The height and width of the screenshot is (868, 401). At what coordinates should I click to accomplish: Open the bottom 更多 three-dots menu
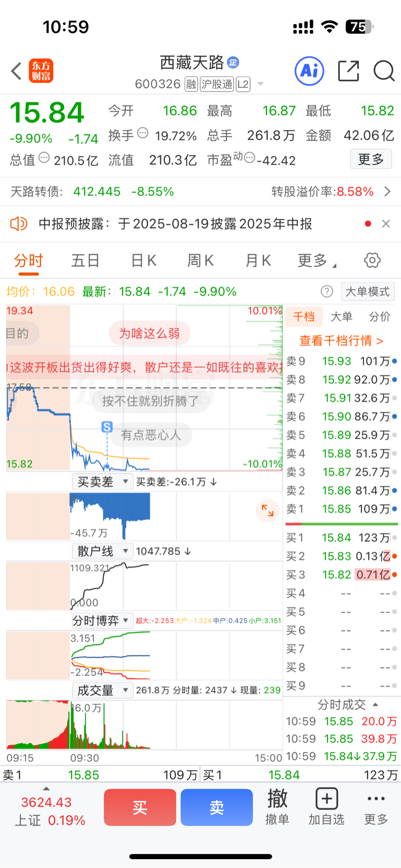click(x=376, y=807)
